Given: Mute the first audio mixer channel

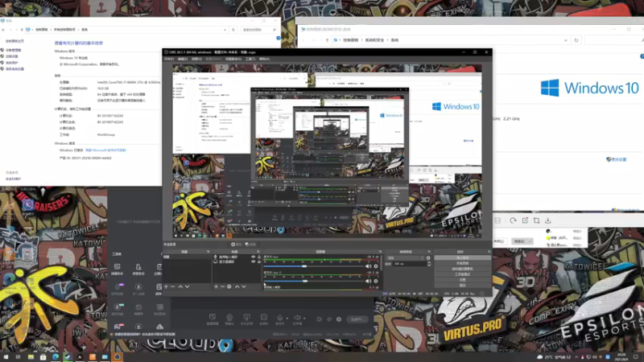Looking at the screenshot, I should click(x=369, y=266).
